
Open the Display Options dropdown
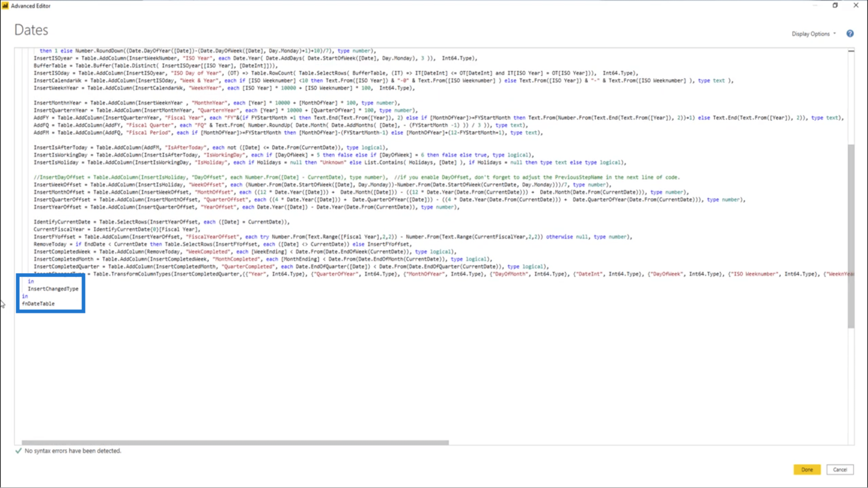coord(814,34)
